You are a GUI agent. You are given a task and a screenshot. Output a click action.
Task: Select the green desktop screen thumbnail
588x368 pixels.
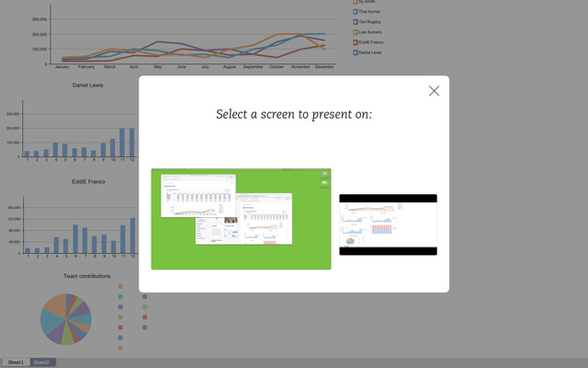[x=241, y=219]
